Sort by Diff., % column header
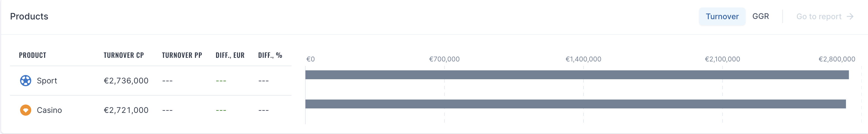 pos(270,55)
